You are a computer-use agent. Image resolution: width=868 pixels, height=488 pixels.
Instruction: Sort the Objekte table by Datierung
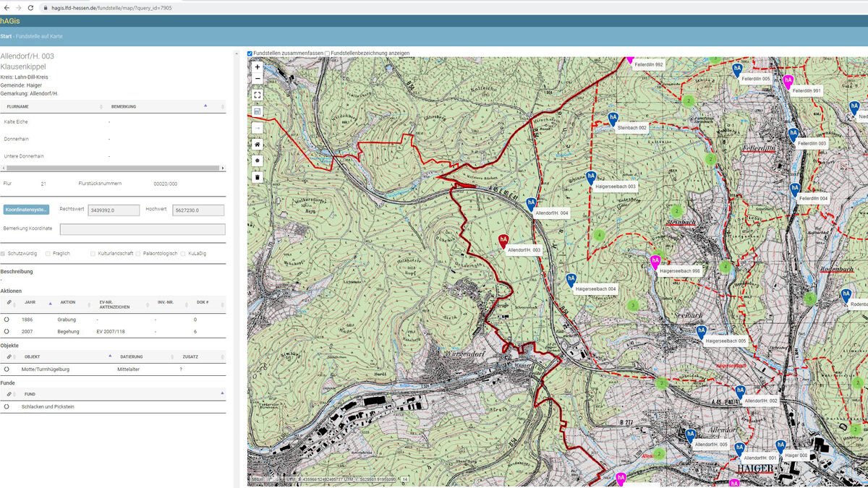pos(132,356)
